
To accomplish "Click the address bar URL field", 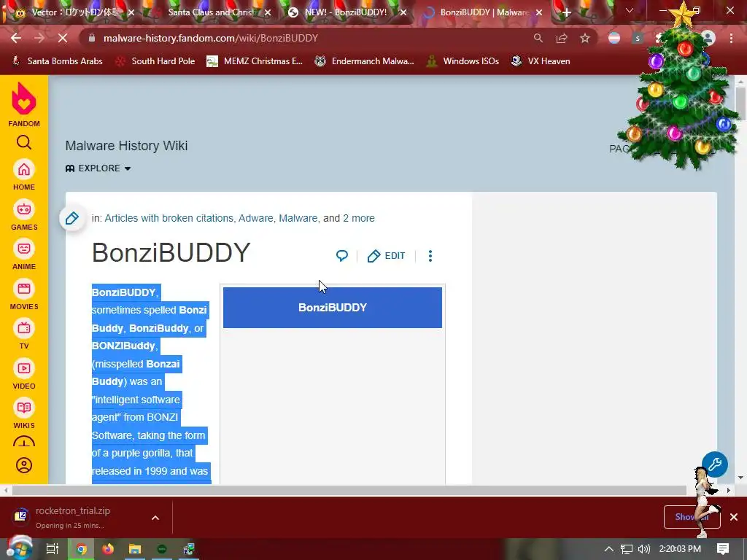I will point(305,38).
